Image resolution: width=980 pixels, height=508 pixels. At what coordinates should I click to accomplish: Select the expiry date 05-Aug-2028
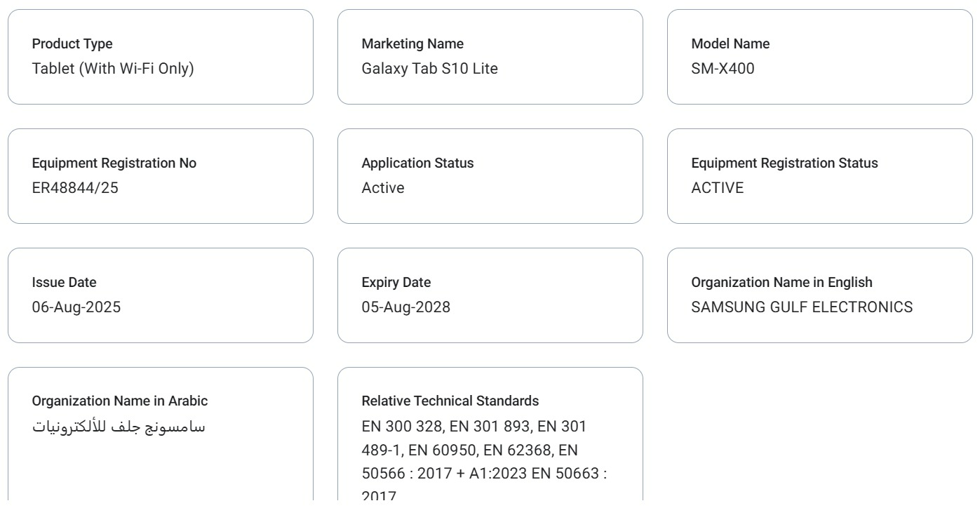tap(406, 307)
